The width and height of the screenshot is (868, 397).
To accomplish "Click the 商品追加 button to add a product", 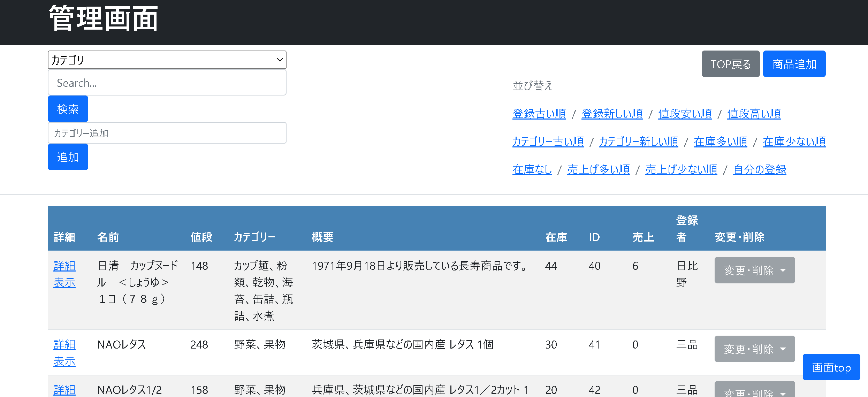I will coord(794,64).
